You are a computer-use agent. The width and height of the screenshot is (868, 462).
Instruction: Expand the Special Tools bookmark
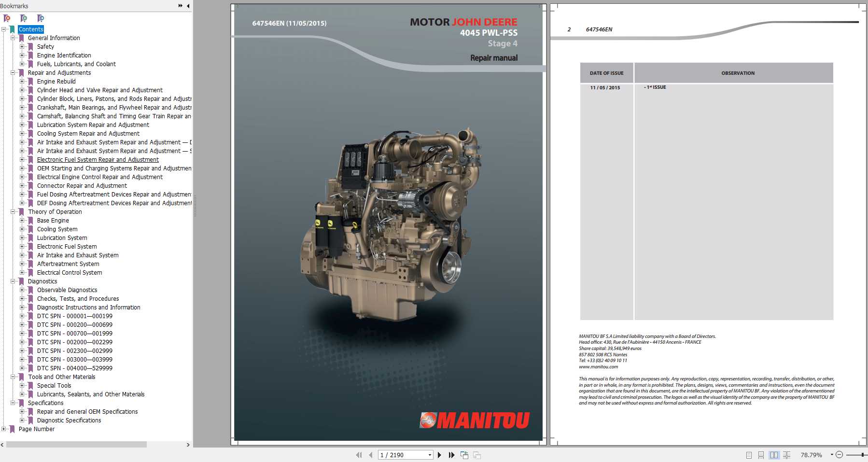pyautogui.click(x=22, y=386)
